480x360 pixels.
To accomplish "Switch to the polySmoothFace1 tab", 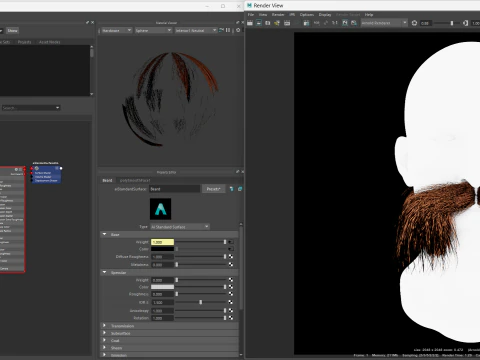I will click(135, 180).
